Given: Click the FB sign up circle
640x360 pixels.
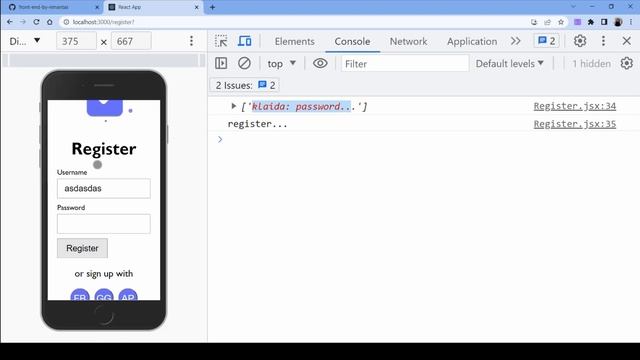Looking at the screenshot, I should (80, 295).
